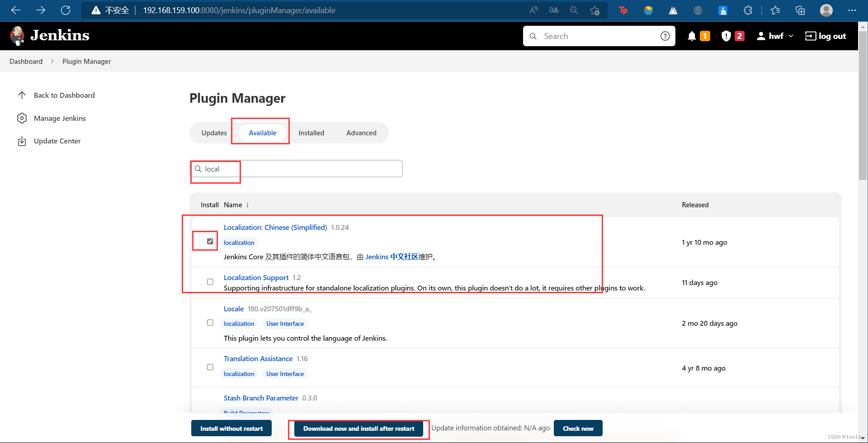Open the browser three-dots settings menu
The width and height of the screenshot is (868, 443).
pyautogui.click(x=852, y=10)
